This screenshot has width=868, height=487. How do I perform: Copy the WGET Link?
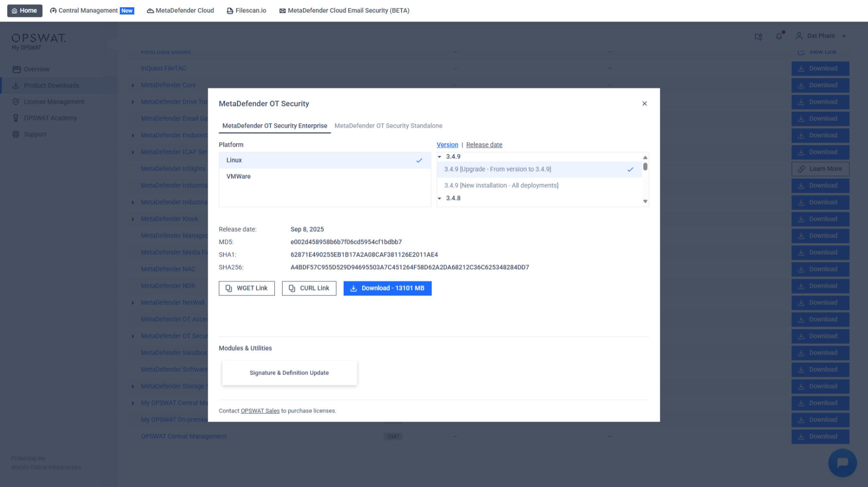click(247, 288)
